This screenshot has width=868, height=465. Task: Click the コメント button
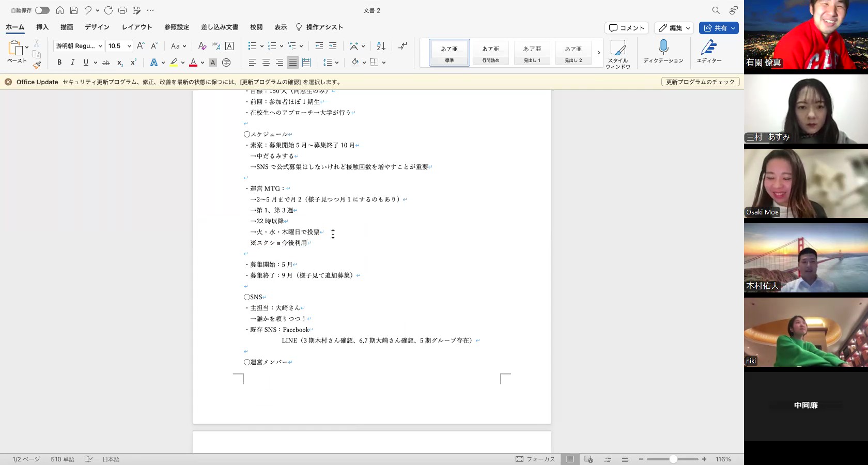click(627, 28)
